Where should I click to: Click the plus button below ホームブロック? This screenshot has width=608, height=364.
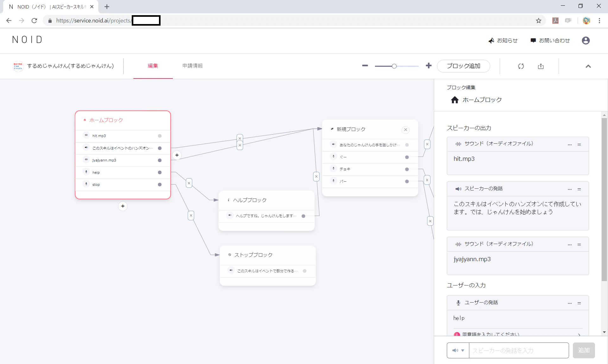[x=123, y=206]
